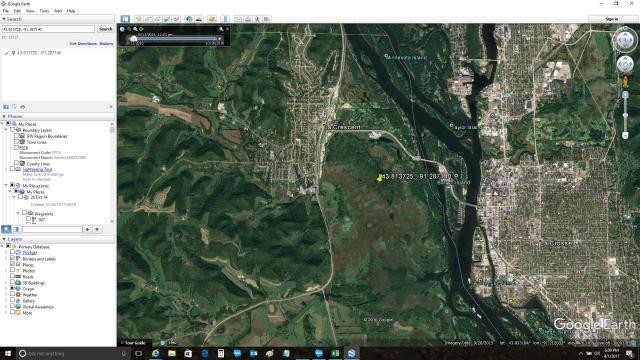Toggle the sidebar visibility toolbar icon

125,19
